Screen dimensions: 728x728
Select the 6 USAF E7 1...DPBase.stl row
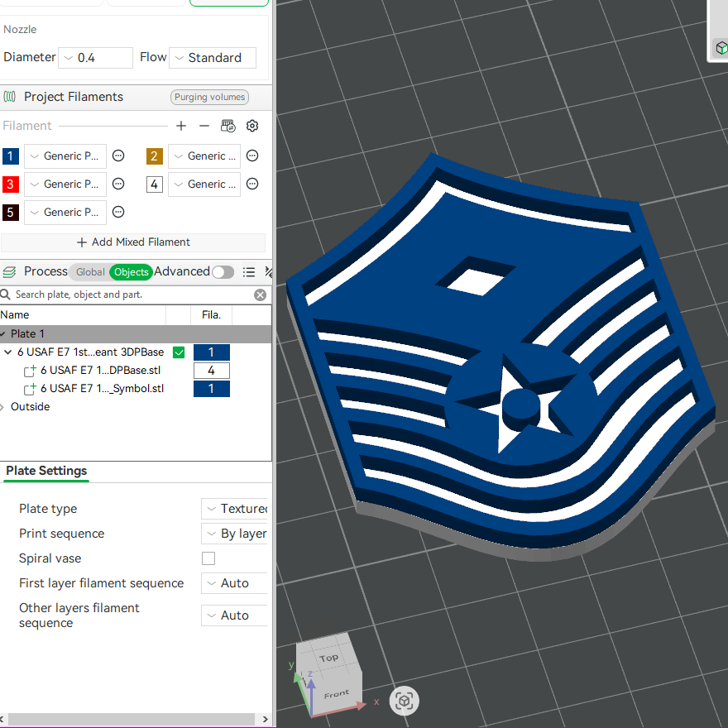100,371
